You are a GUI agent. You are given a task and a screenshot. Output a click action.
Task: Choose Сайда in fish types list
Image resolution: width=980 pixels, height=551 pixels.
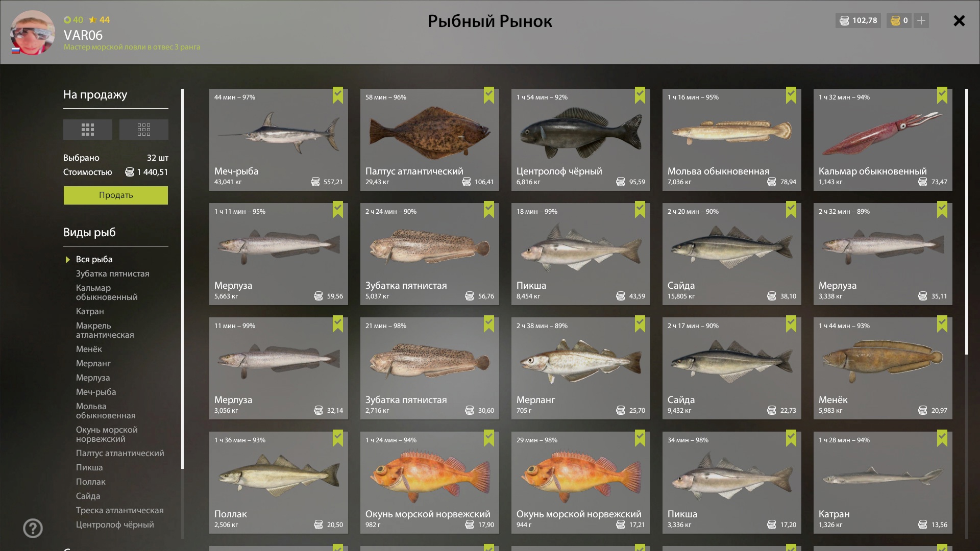coord(88,496)
